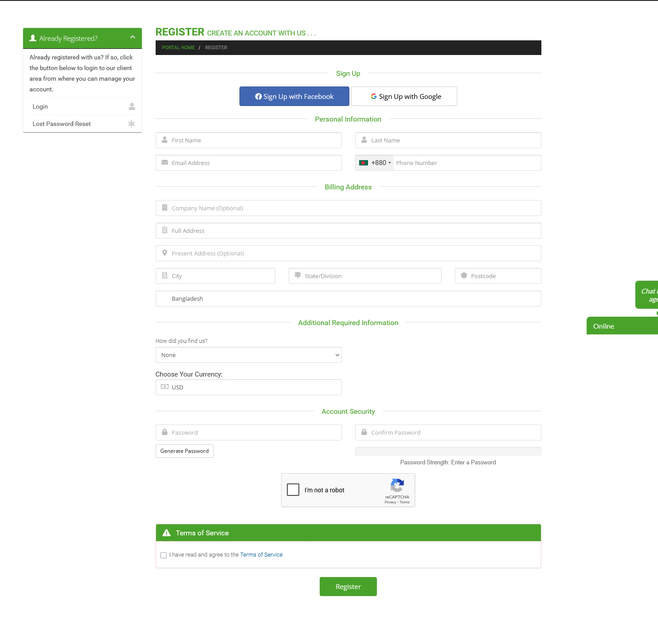Click the Bangladesh flag icon
Screen dimensions: 658x644
[x=364, y=163]
